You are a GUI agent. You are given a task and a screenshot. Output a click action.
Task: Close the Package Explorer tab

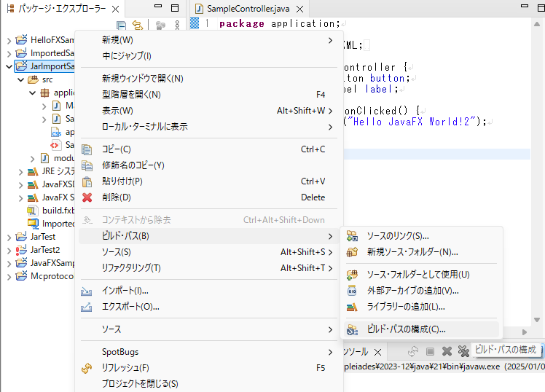(x=115, y=9)
